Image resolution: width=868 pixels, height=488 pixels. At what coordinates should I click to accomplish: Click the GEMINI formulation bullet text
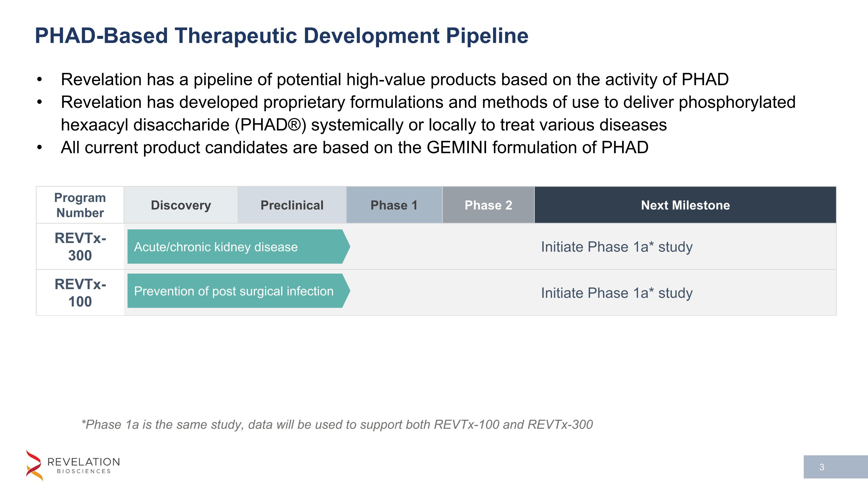354,148
